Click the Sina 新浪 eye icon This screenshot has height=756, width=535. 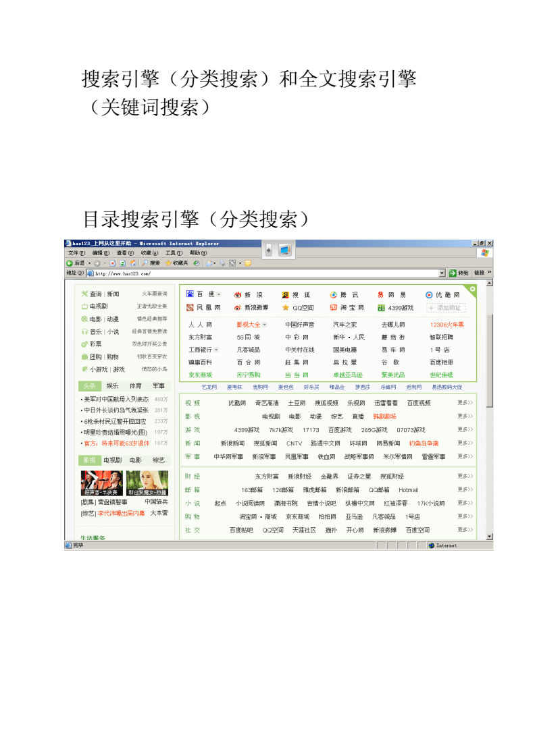click(x=238, y=294)
